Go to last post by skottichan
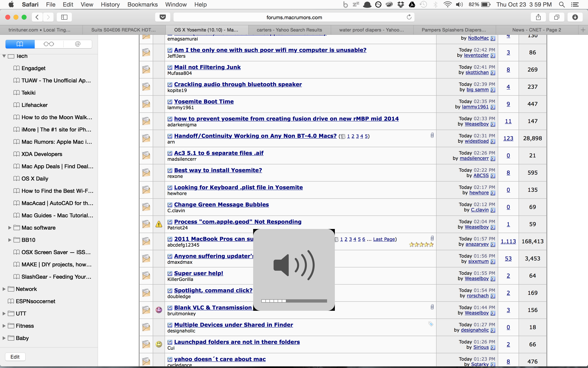Image resolution: width=588 pixels, height=368 pixels. 493,73
